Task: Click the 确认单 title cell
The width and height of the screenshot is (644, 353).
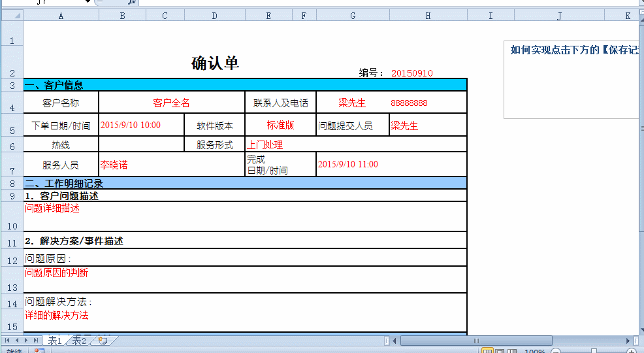Action: 215,63
